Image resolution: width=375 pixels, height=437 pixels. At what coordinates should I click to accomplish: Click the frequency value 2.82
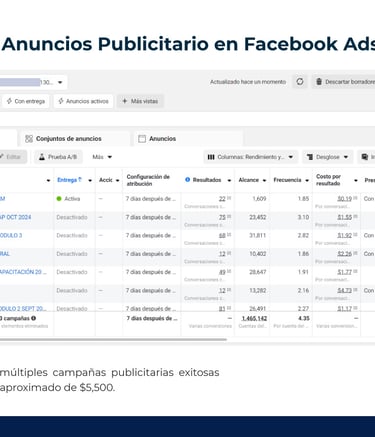(303, 236)
